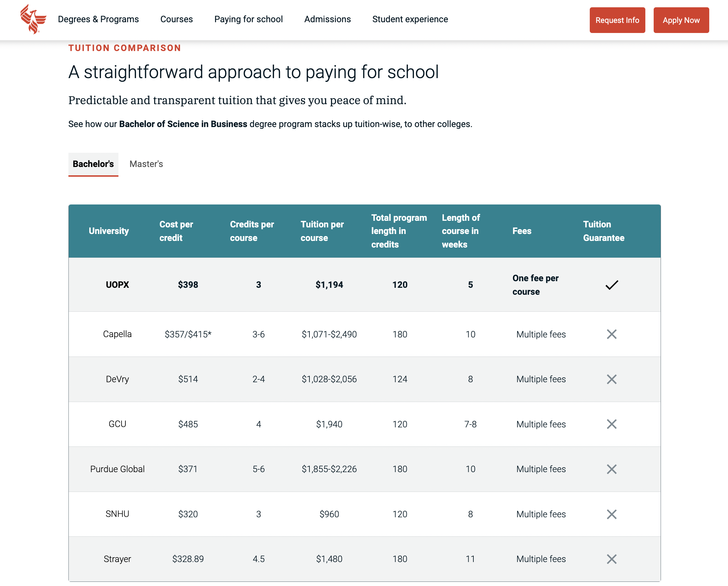728x586 pixels.
Task: Click the Bachelor of Science in Business text
Action: [183, 124]
